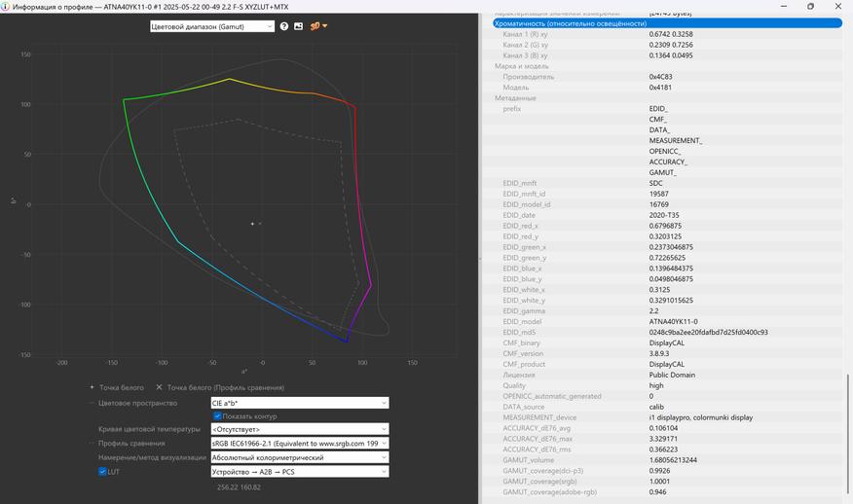853x504 pixels.
Task: Open the color temperature curve '<Отсутствует>' dropdown
Action: coord(299,429)
